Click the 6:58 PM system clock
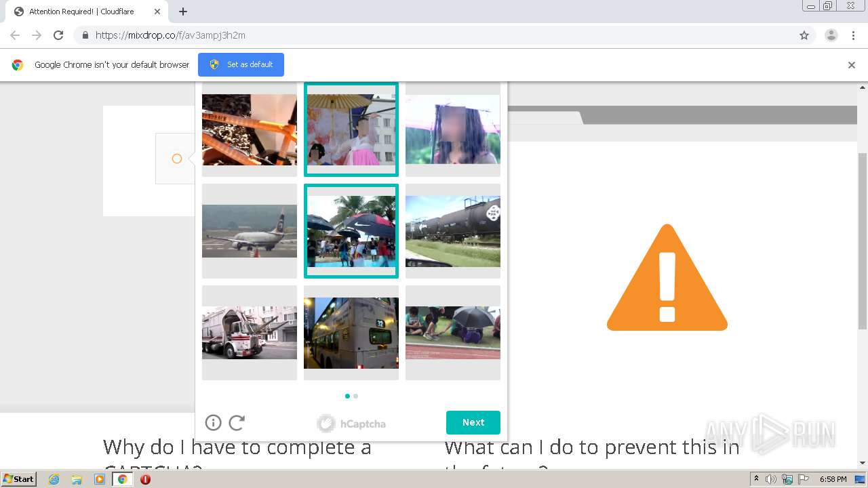This screenshot has height=488, width=868. (x=833, y=479)
